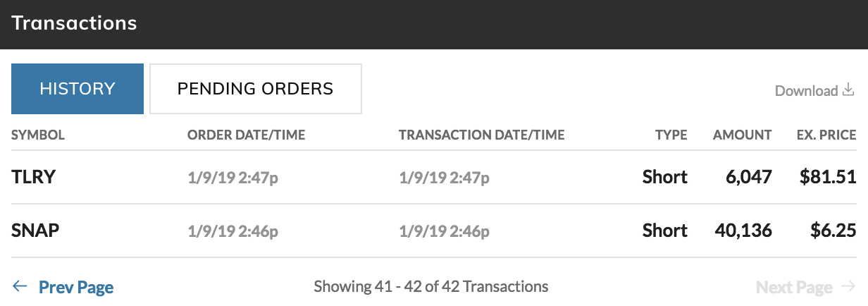Switch to the History tab

pos(77,89)
